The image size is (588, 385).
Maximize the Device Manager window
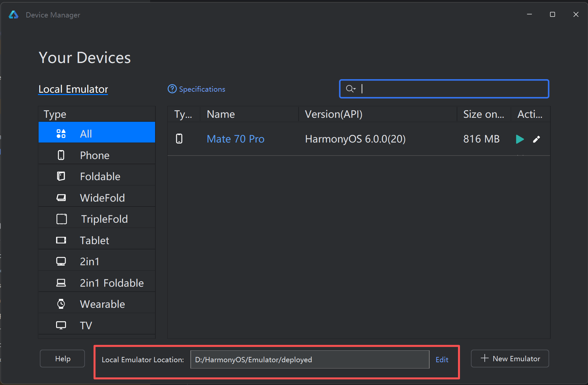point(552,15)
